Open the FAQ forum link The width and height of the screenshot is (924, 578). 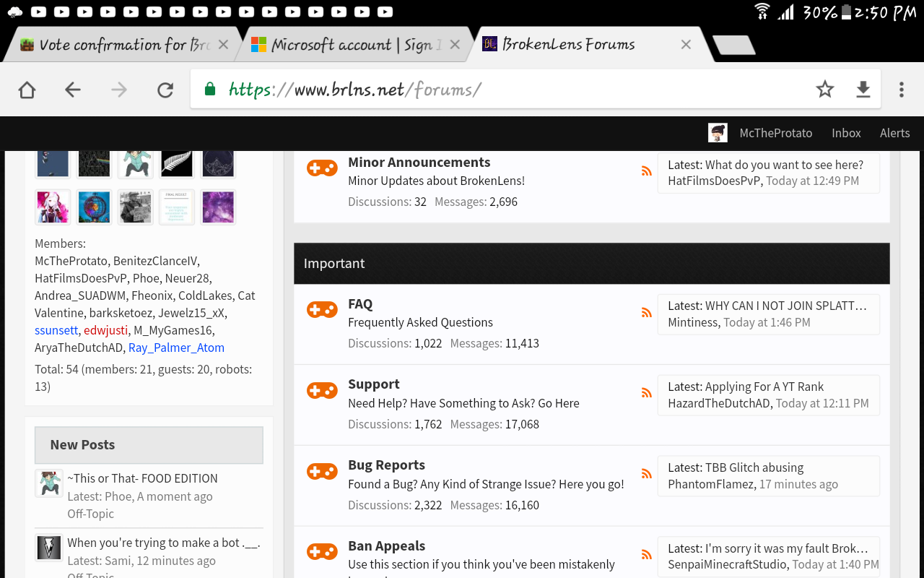(360, 304)
